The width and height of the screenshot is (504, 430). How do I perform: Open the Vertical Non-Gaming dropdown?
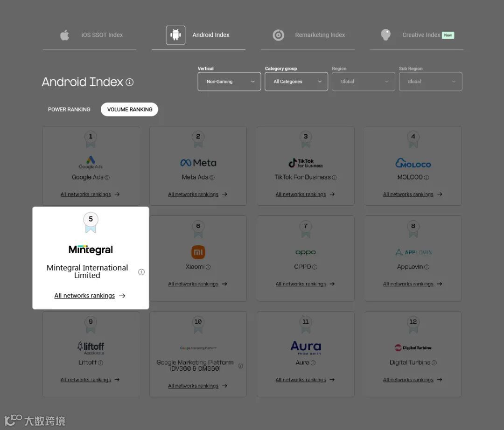(229, 82)
